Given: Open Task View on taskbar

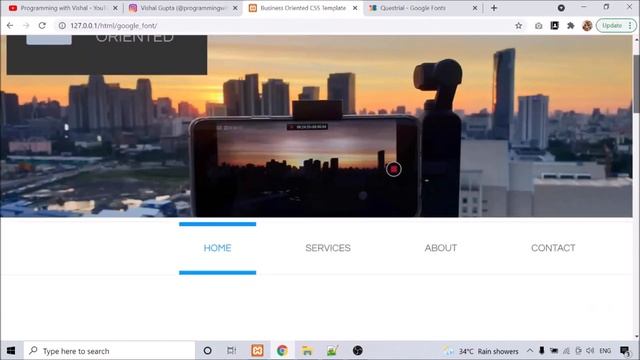Looking at the screenshot, I should pos(231,351).
